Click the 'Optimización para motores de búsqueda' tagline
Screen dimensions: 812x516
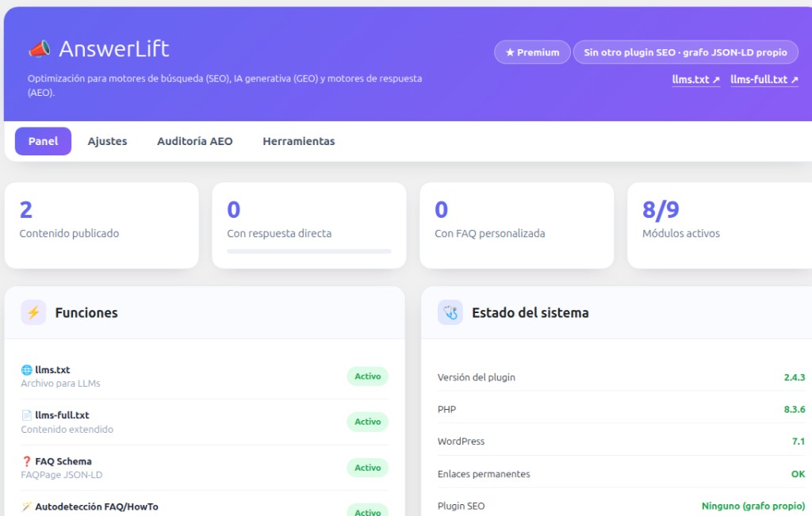click(x=224, y=86)
